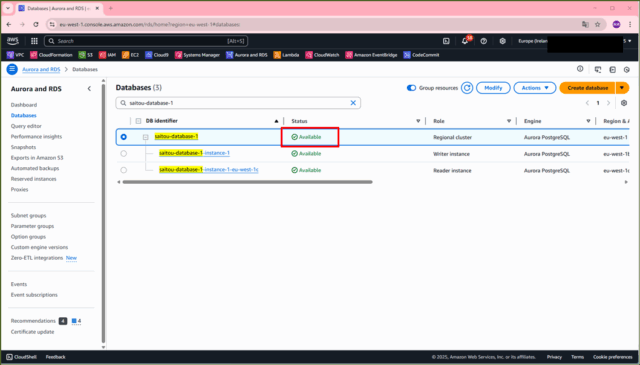Sort by the Status column
Image resolution: width=640 pixels, height=365 pixels.
(x=418, y=121)
